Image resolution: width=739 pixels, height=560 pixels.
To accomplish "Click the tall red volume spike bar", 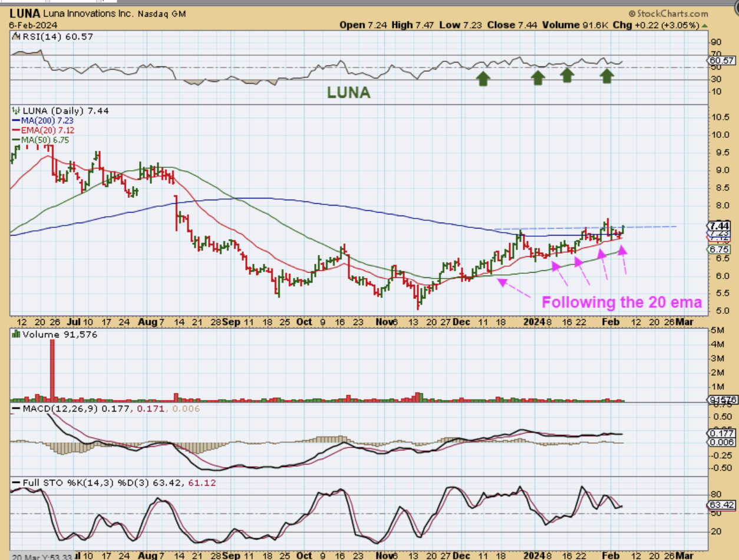I will click(x=52, y=370).
